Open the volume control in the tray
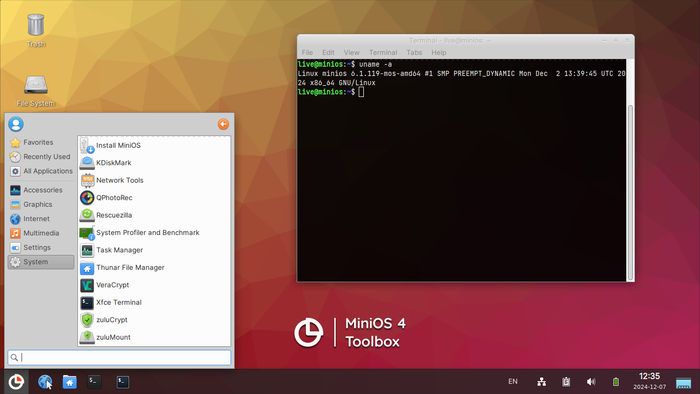Screen dimensions: 700x394 pyautogui.click(x=591, y=382)
